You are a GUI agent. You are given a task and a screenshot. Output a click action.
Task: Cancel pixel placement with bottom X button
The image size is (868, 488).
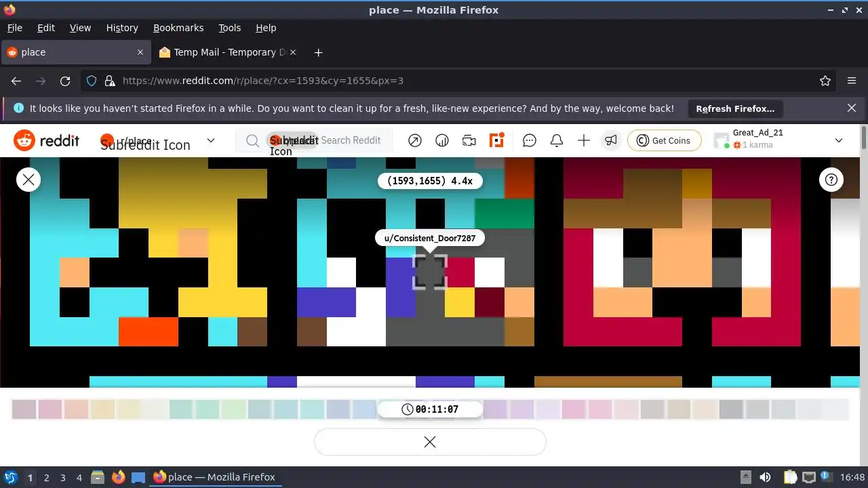pos(430,442)
